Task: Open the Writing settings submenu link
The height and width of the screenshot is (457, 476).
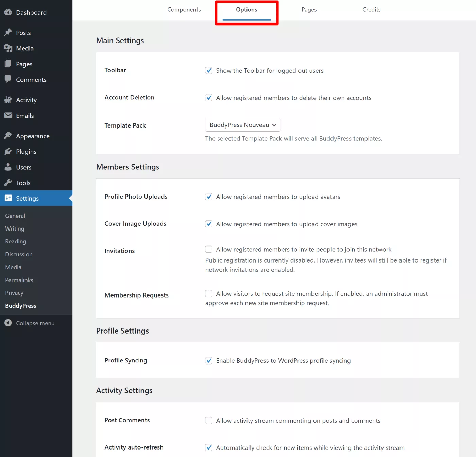Action: tap(15, 228)
